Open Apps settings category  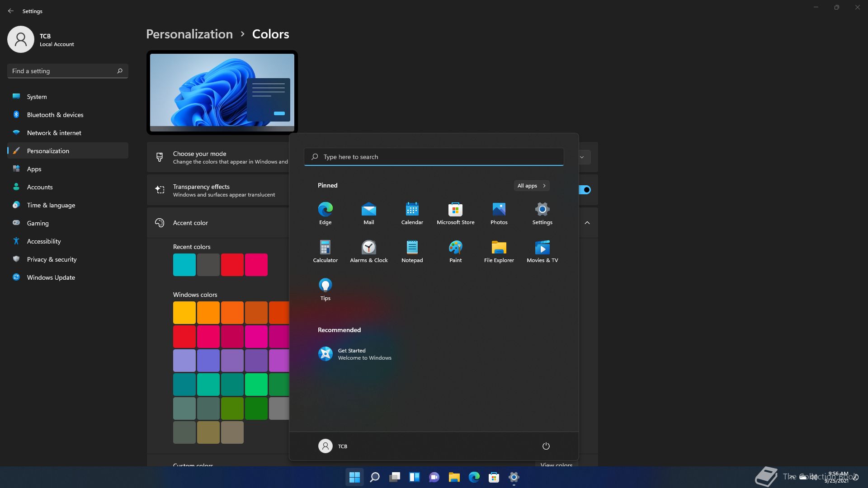point(68,169)
